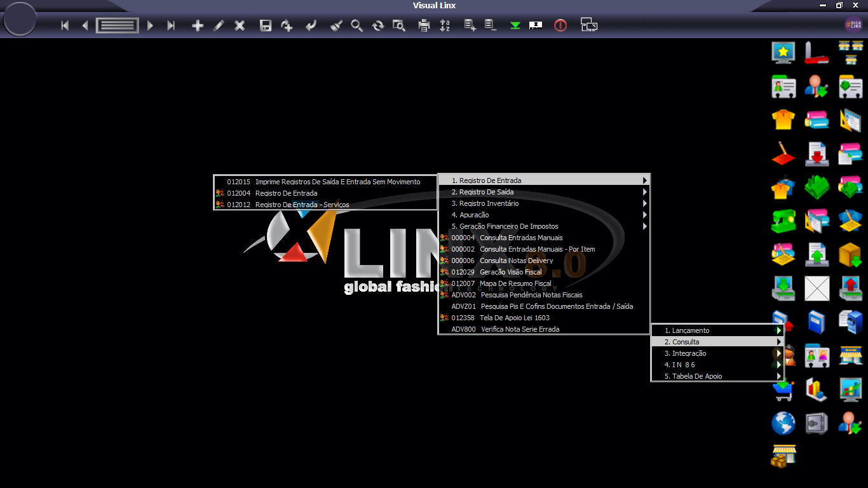Go to previous record arrow
The image size is (868, 488).
coord(85,25)
